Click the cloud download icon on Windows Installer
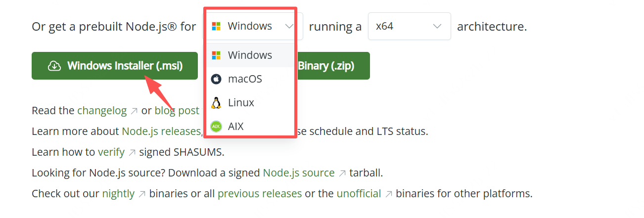Viewport: 644px width, 218px height. 54,66
